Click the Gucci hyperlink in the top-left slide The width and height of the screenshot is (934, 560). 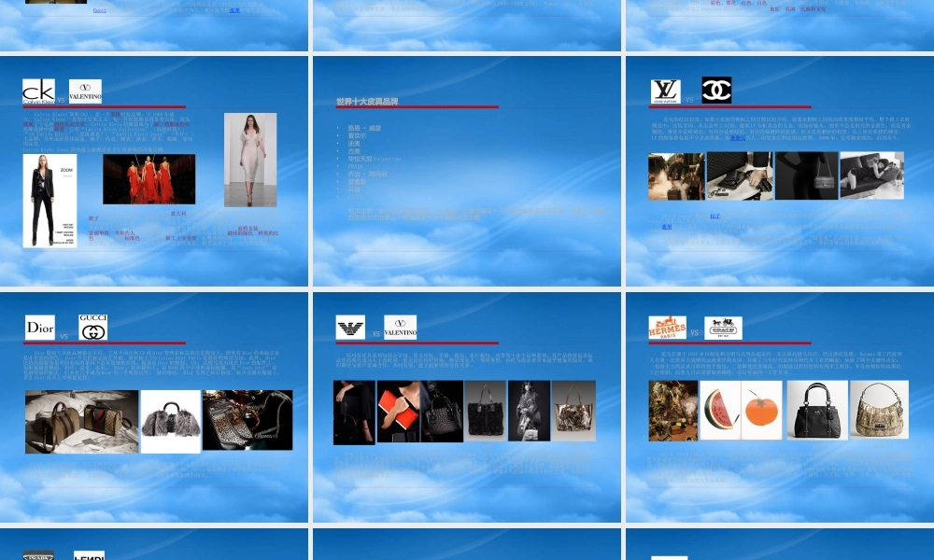(x=100, y=10)
